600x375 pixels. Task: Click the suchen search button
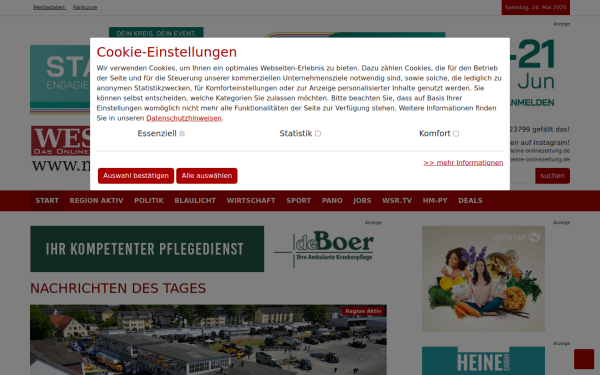(x=552, y=176)
